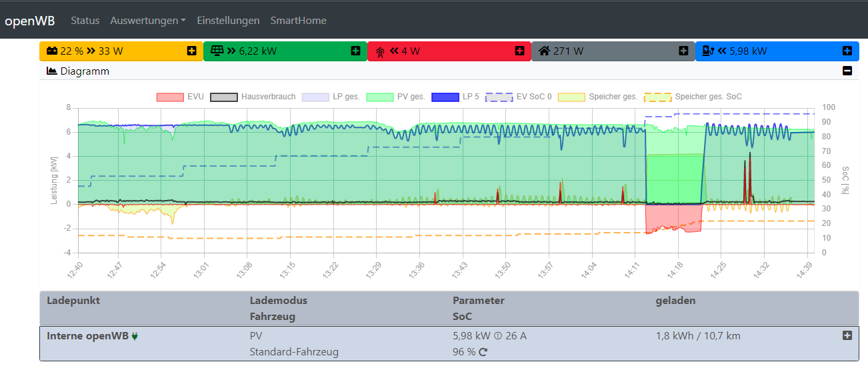Open the Auswertungen dropdown menu
The height and width of the screenshot is (370, 868).
148,21
